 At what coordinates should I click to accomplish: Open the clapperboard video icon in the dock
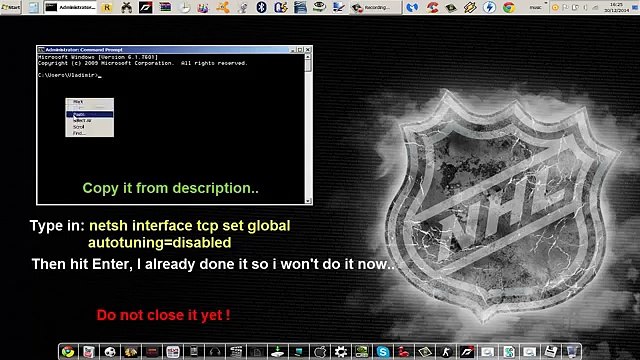[236, 351]
